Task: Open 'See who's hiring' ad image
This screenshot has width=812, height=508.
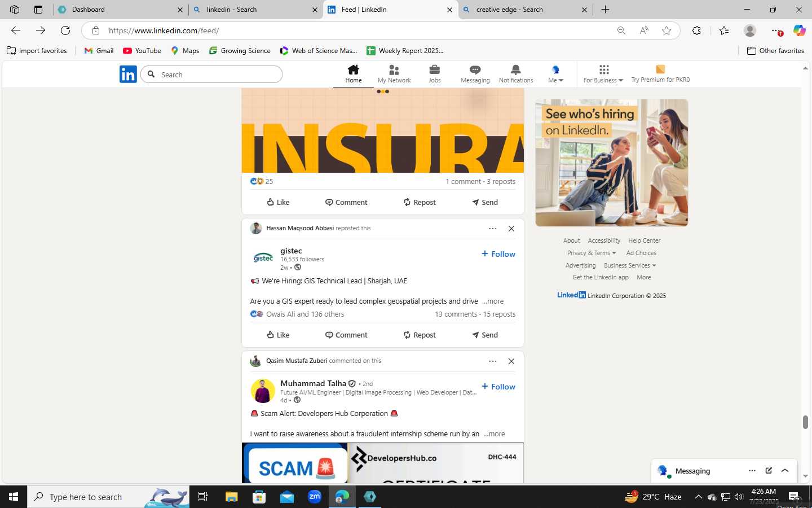Action: tap(612, 163)
